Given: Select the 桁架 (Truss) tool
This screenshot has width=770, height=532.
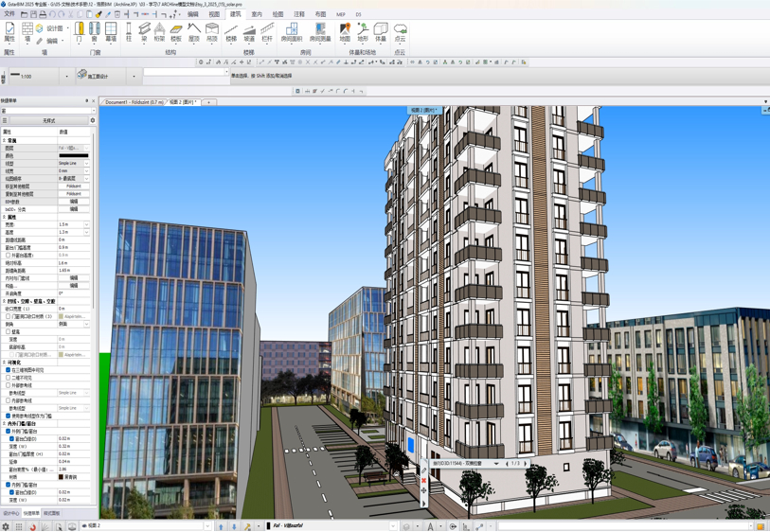Looking at the screenshot, I should pyautogui.click(x=160, y=32).
